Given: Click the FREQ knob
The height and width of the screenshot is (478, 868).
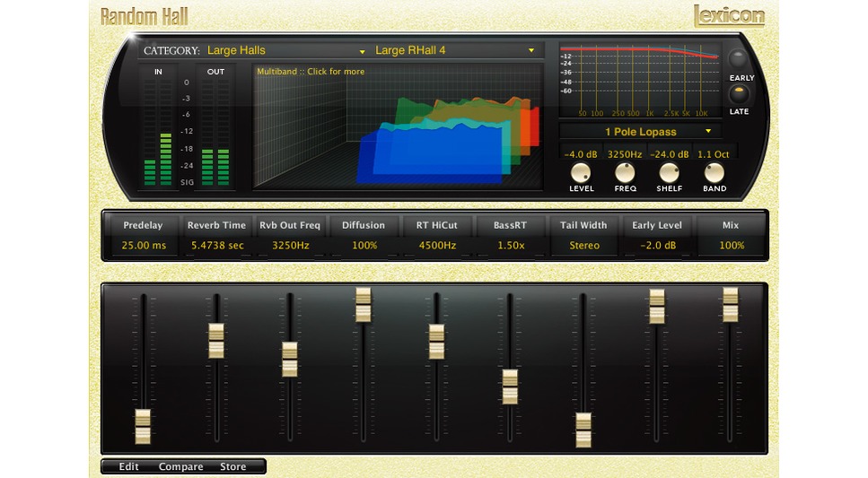Looking at the screenshot, I should point(625,173).
